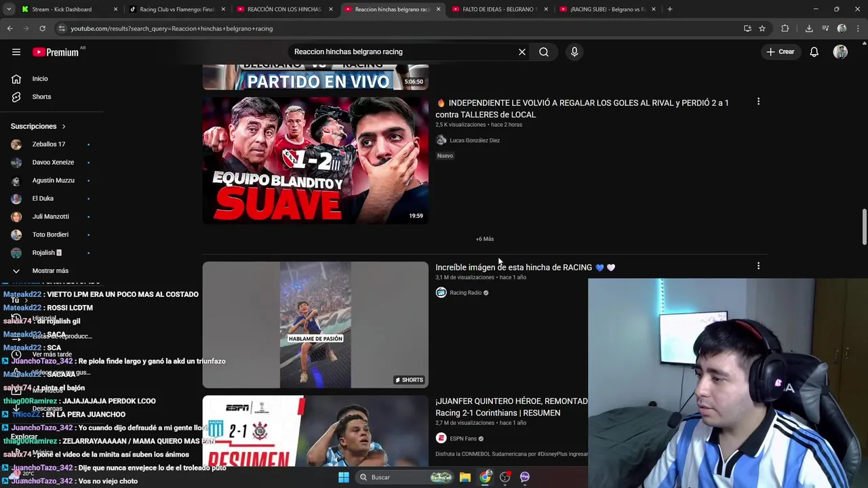Open Chrome media controls icon
Image resolution: width=868 pixels, height=488 pixels.
coord(825,28)
